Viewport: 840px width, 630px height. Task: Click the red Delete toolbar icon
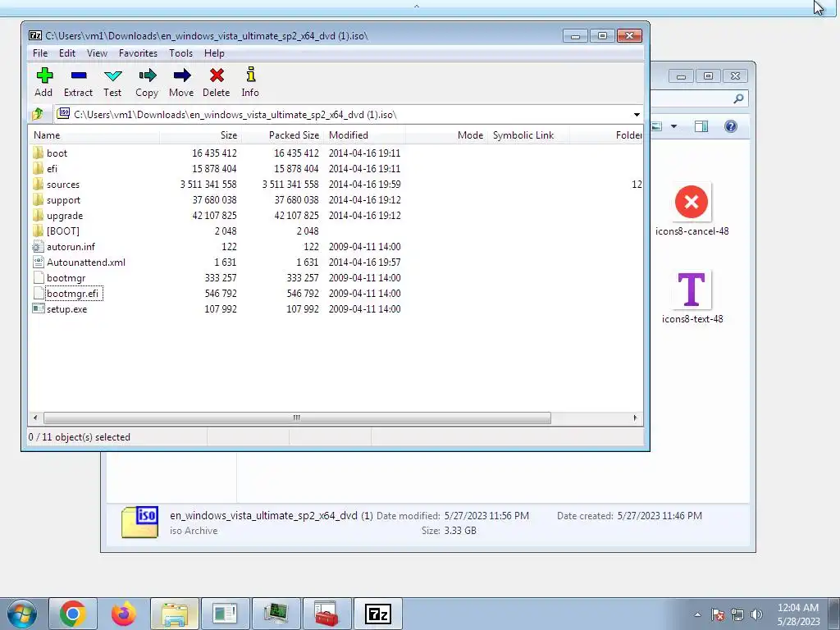(217, 75)
